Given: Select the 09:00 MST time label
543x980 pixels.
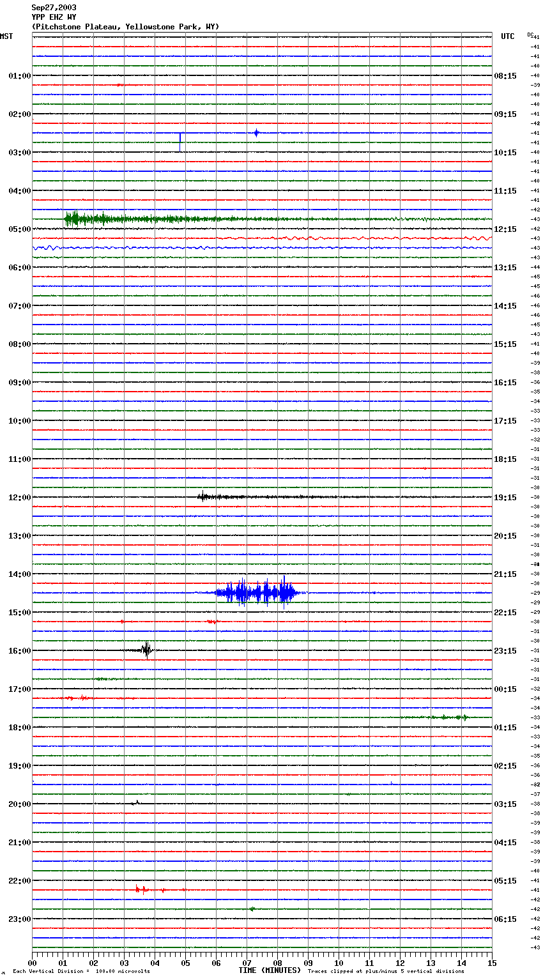Looking at the screenshot, I should 20,383.
